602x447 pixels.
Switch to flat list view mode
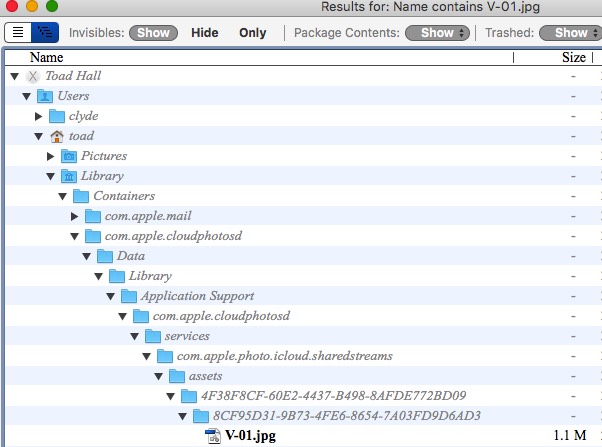pos(18,32)
